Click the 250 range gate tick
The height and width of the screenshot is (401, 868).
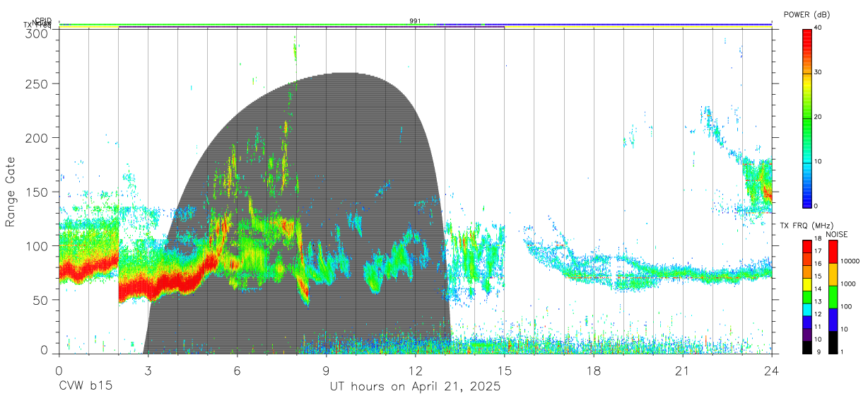37,83
